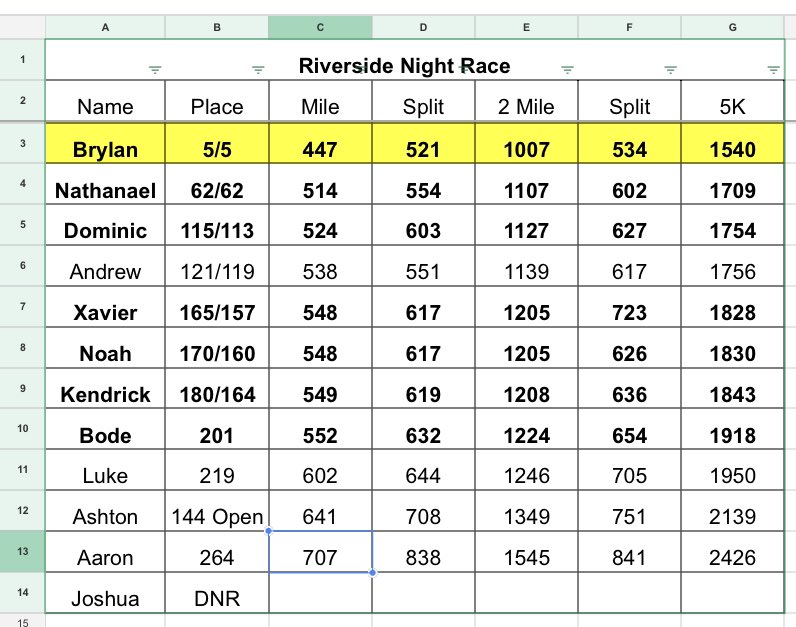The height and width of the screenshot is (627, 796).
Task: Select the 165/157 place cell
Action: point(217,307)
